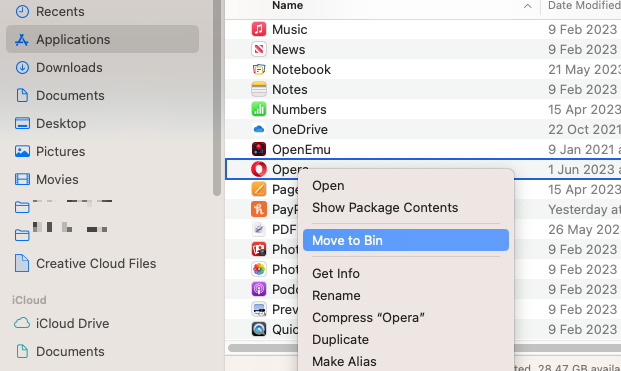Click the Desktop icon in sidebar
The image size is (621, 371).
click(22, 123)
